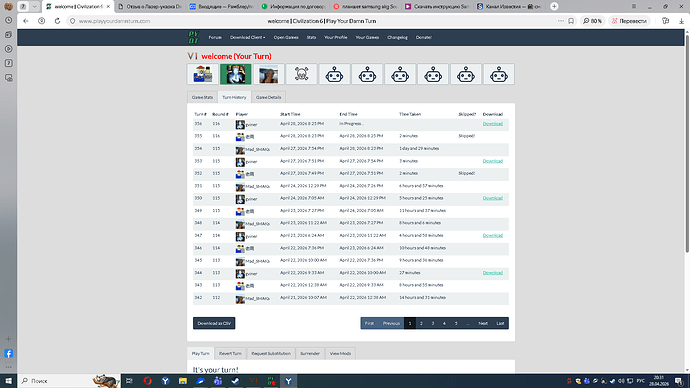
Task: Open the Revert Turn tab
Action: [x=230, y=353]
